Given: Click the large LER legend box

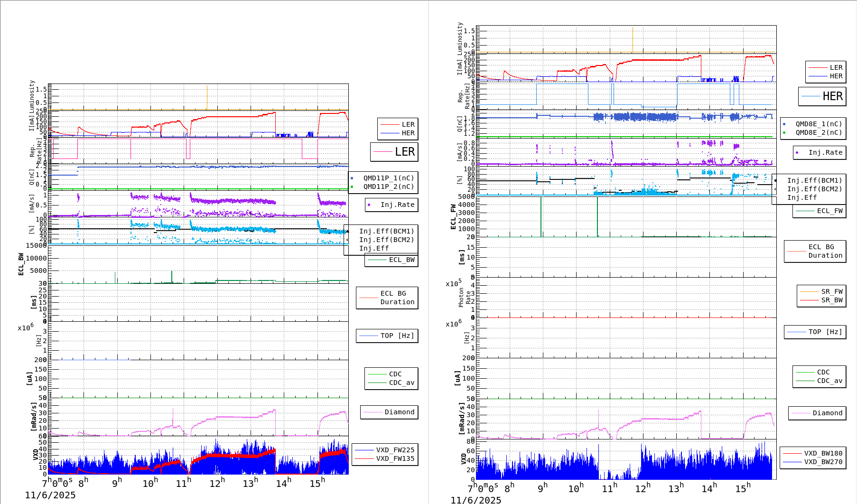Looking at the screenshot, I should tap(394, 152).
